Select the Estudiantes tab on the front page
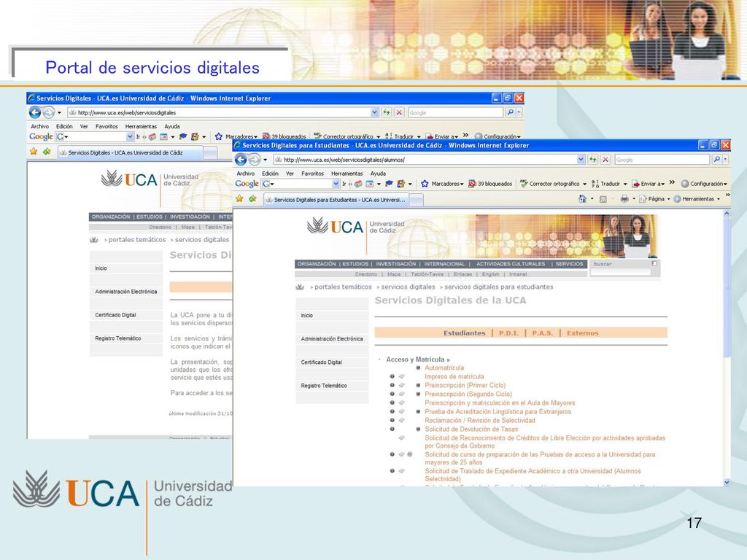747x560 pixels. coord(464,332)
